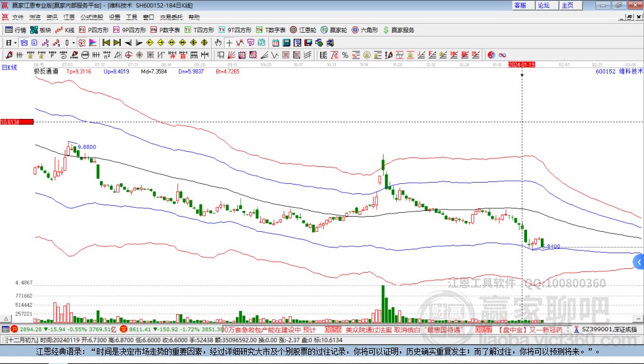Expand the candlestick style dropdown arrow
This screenshot has height=364, width=644.
[x=74, y=43]
